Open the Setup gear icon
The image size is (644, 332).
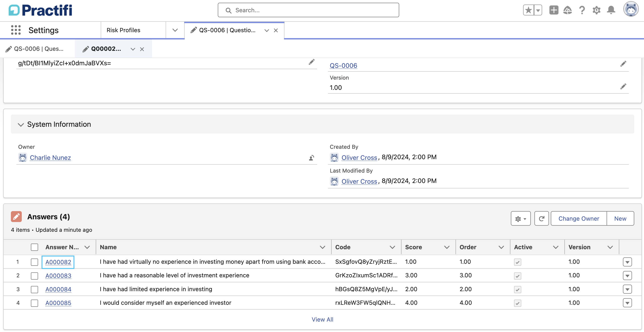597,10
